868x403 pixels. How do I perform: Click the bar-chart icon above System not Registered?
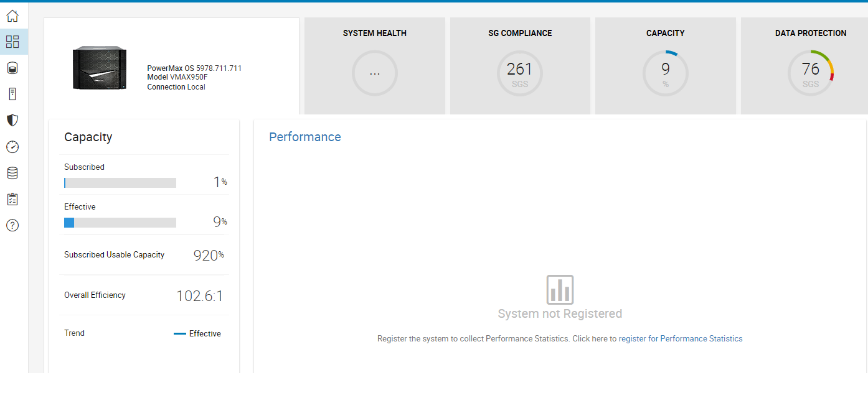(x=560, y=289)
